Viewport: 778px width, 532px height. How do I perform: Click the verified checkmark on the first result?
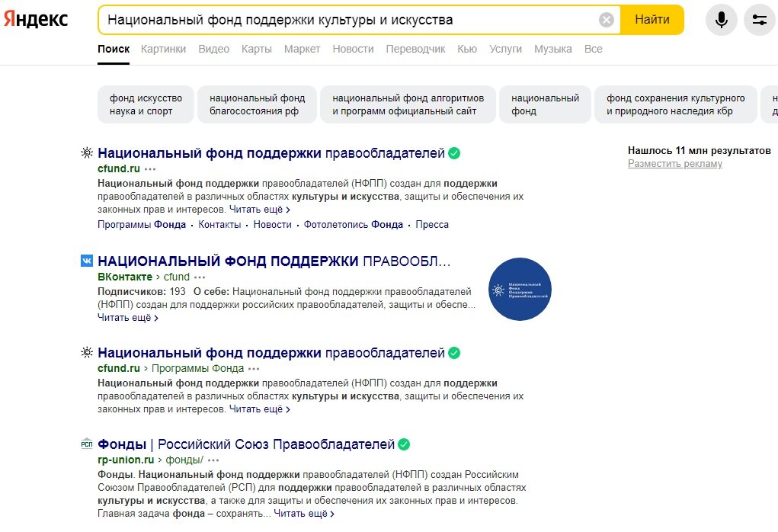pos(455,153)
